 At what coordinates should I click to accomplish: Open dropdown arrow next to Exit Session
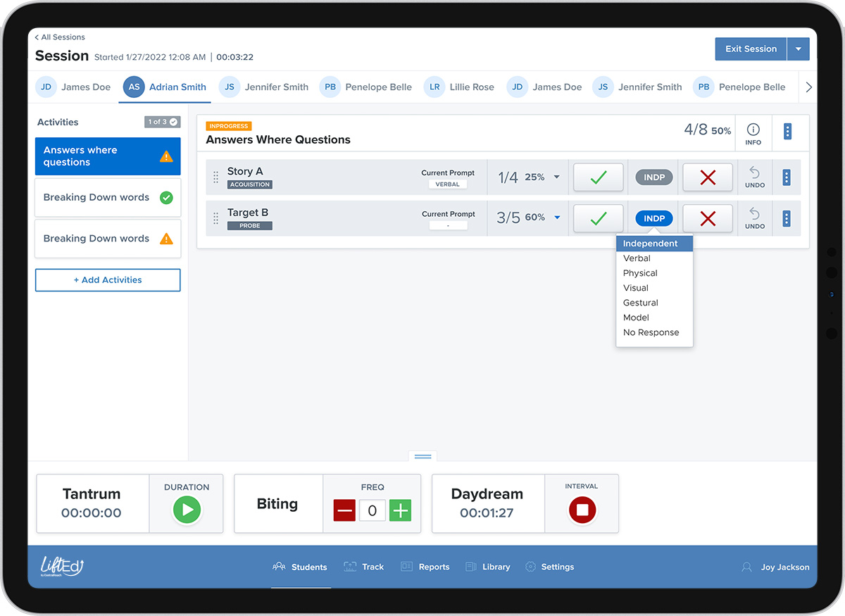(x=798, y=49)
